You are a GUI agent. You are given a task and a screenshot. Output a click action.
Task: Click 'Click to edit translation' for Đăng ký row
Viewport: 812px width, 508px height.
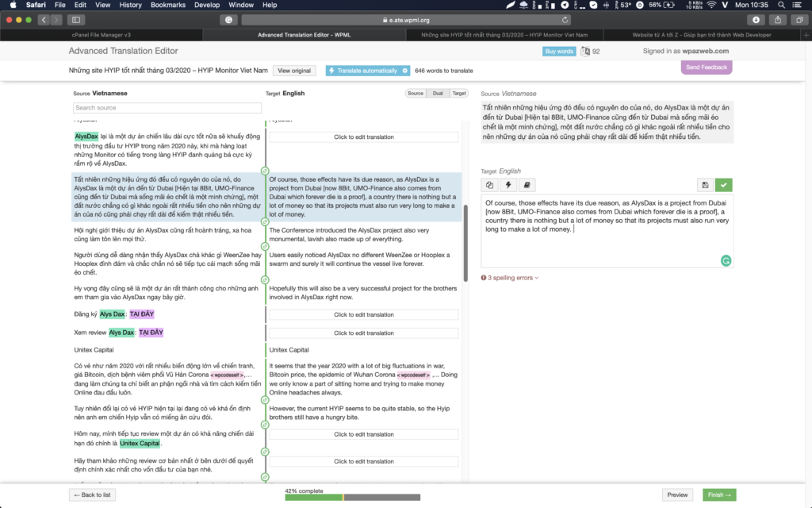point(363,314)
